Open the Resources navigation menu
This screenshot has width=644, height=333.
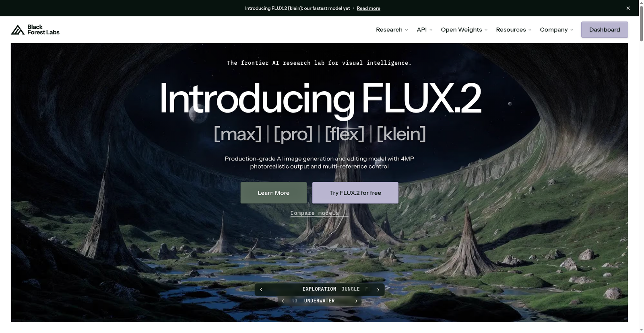tap(514, 30)
